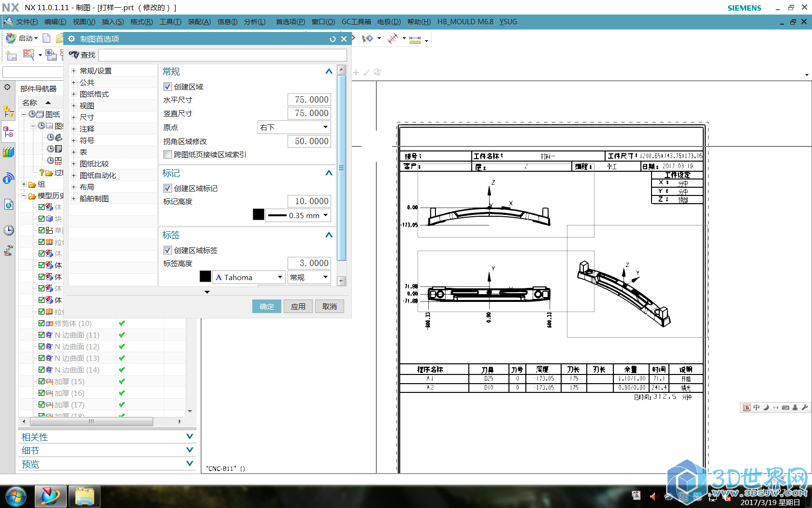
Task: Uncheck N 边曲面 (11) feature checkbox
Action: tap(42, 335)
